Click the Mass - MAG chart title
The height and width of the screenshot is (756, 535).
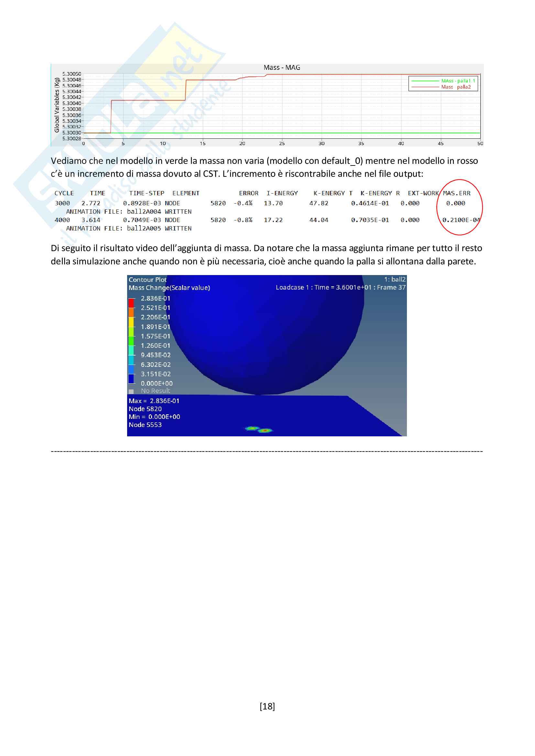(x=282, y=68)
